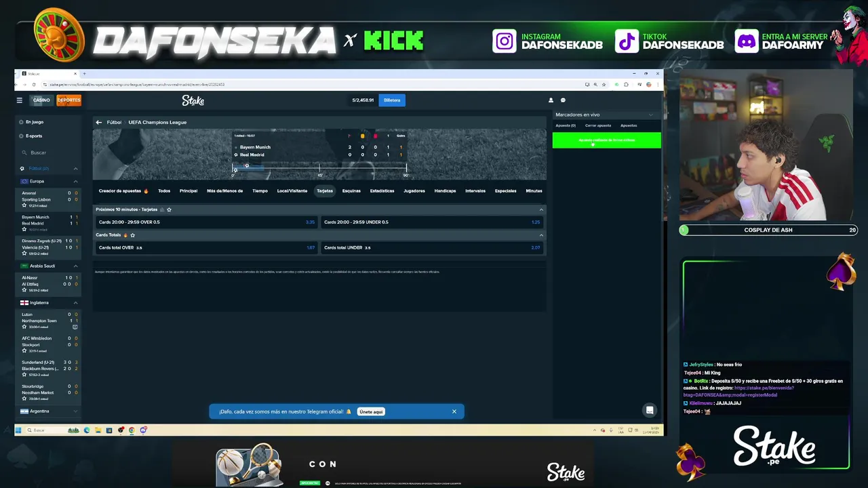
Task: Open the Stake hamburger menu
Action: tap(20, 100)
